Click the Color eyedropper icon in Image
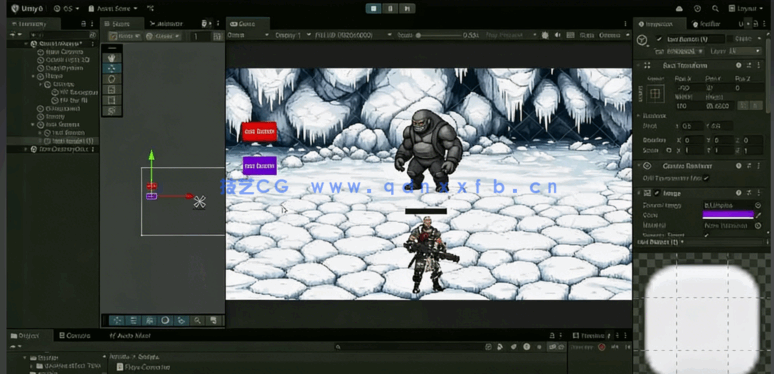Screen dimensions: 774x374 [x=759, y=215]
